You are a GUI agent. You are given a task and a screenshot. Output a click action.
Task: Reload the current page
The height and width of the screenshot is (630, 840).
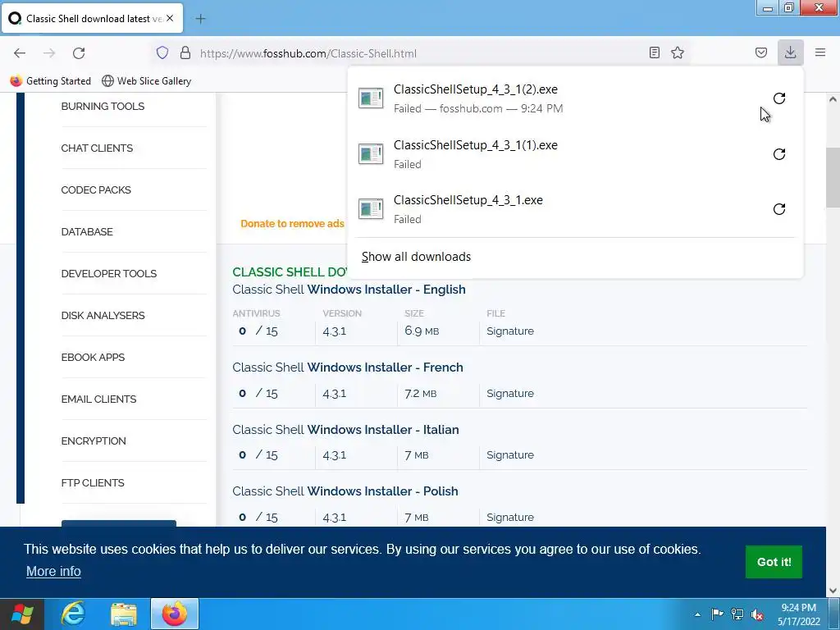(79, 52)
